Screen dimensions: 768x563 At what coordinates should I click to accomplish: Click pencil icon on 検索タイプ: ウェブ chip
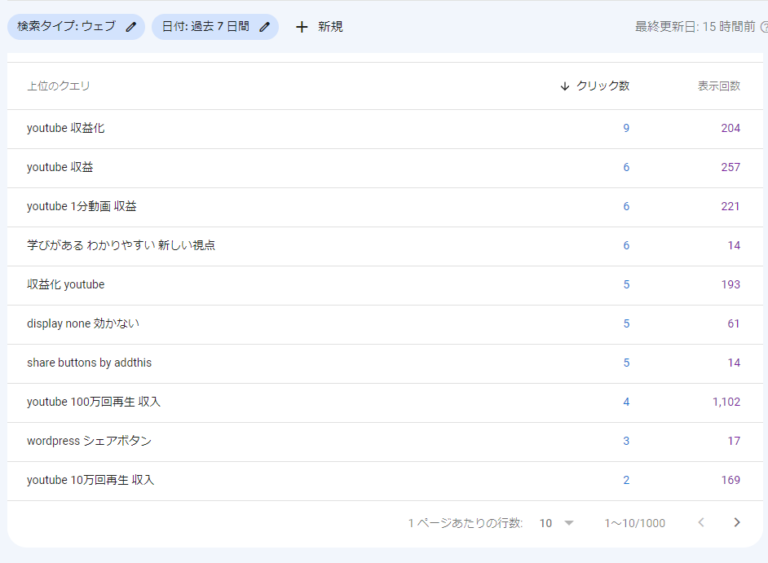click(131, 27)
